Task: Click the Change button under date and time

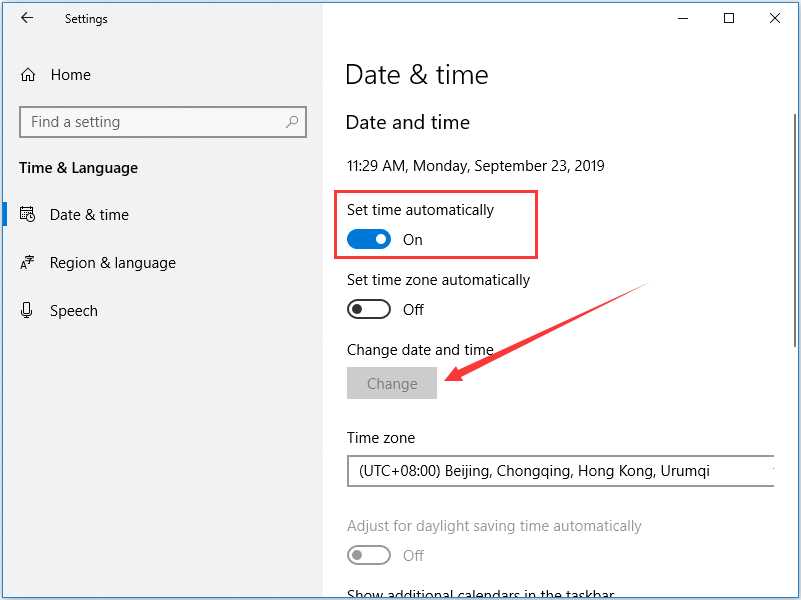Action: click(x=392, y=383)
